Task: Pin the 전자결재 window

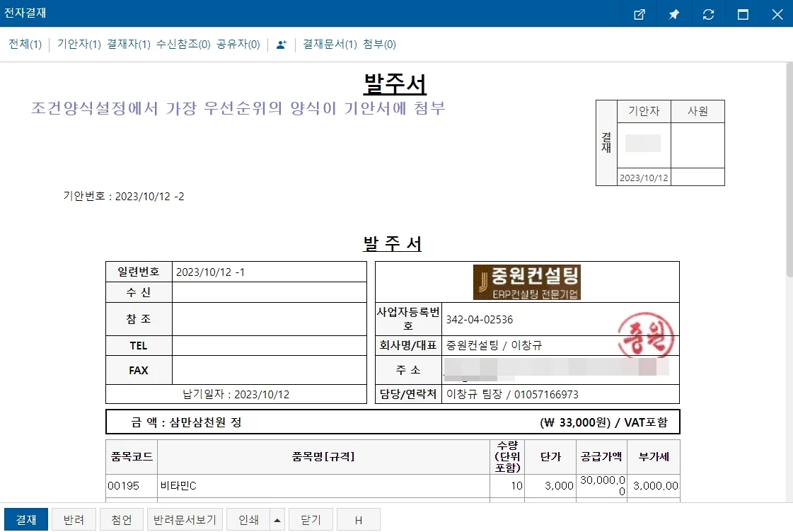Action: pos(673,14)
